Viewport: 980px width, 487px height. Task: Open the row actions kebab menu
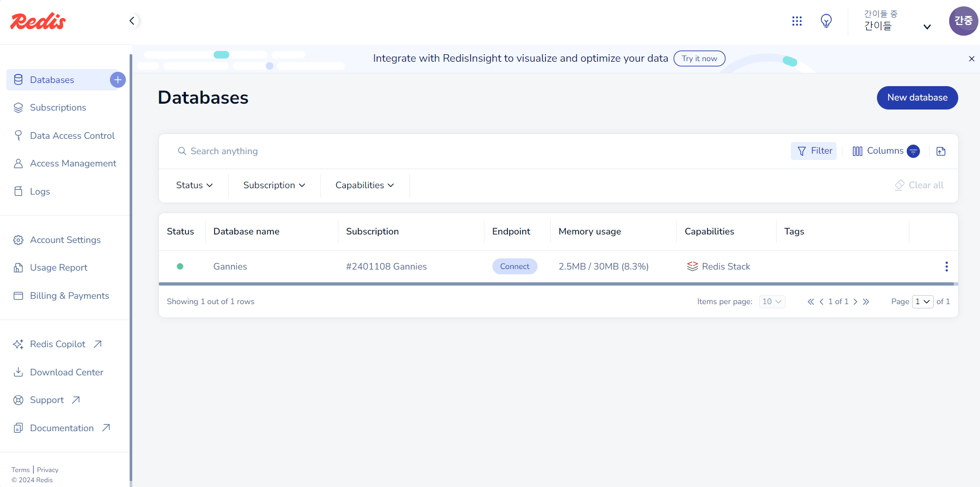click(x=947, y=266)
